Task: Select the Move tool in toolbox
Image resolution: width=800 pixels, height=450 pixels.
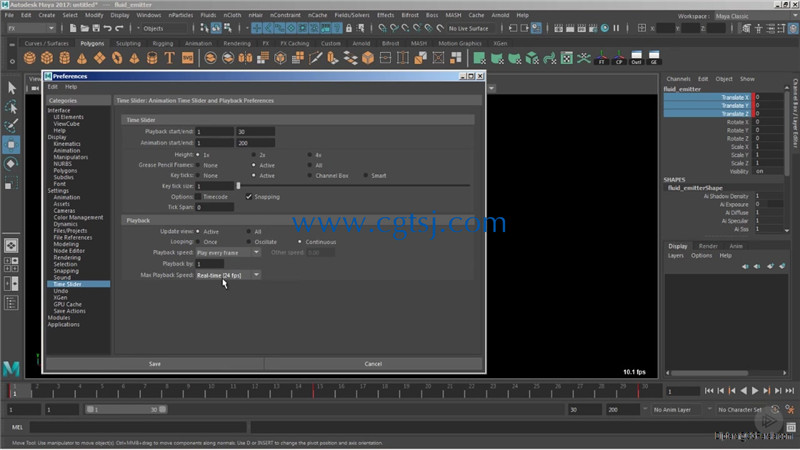Action: tap(11, 145)
